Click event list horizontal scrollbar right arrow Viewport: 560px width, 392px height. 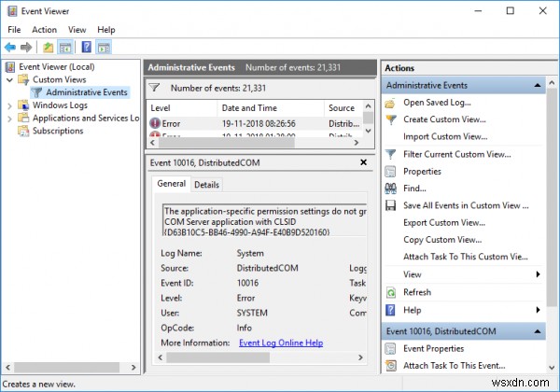(x=357, y=143)
